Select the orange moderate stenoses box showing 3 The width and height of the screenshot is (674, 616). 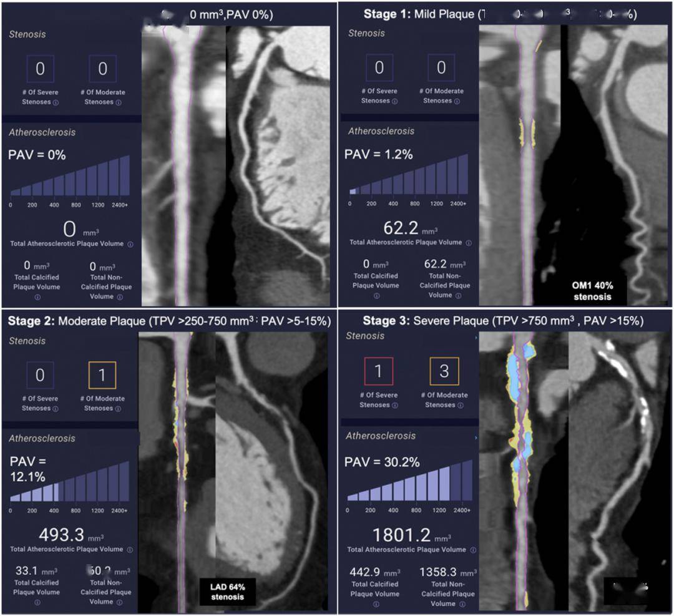444,372
